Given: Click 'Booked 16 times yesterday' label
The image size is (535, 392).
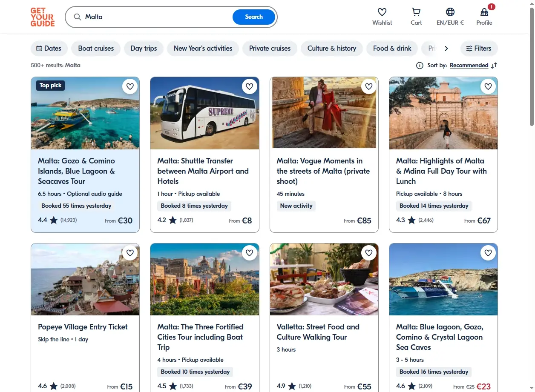Looking at the screenshot, I should 434,372.
